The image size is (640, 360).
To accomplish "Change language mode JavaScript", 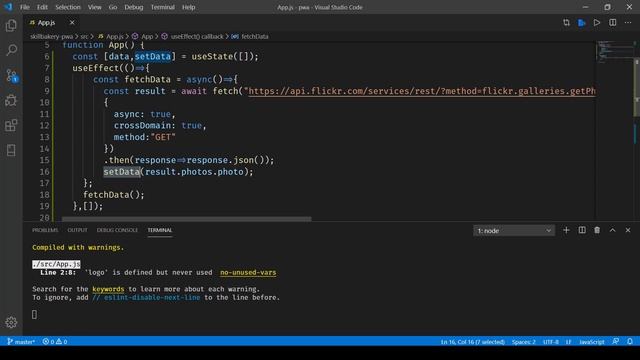I will click(x=592, y=342).
